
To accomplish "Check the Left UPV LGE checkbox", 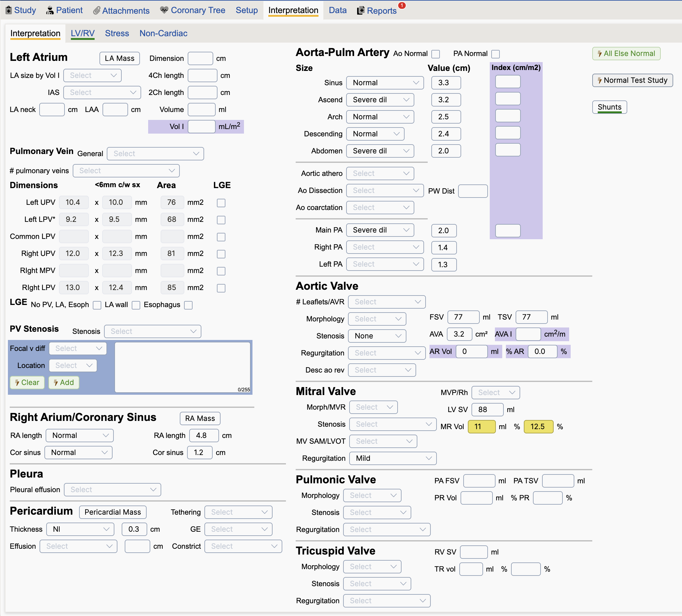I will point(221,203).
